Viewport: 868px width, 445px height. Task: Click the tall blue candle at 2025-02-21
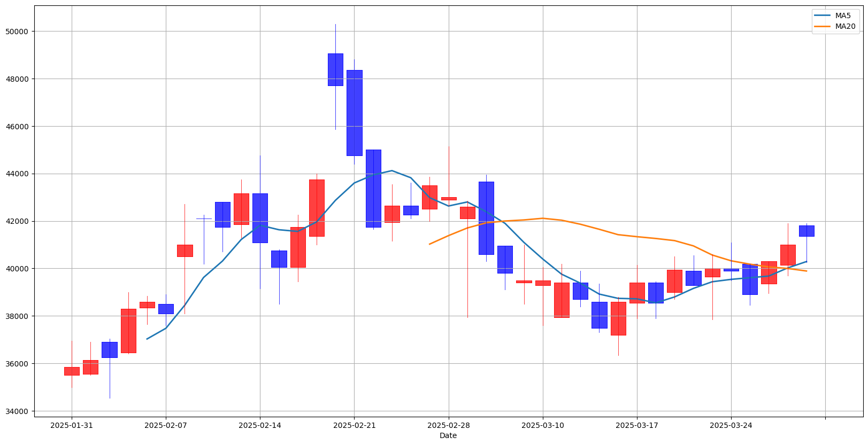[x=354, y=113]
